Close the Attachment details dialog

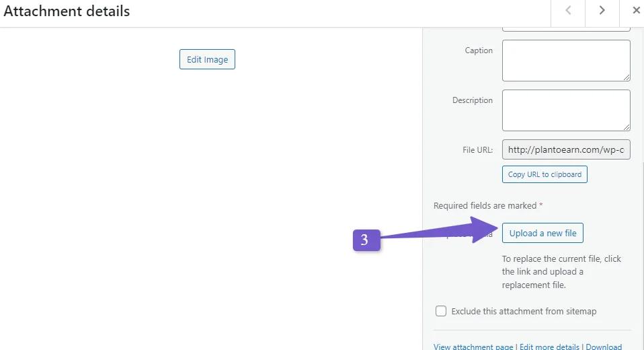pos(636,11)
